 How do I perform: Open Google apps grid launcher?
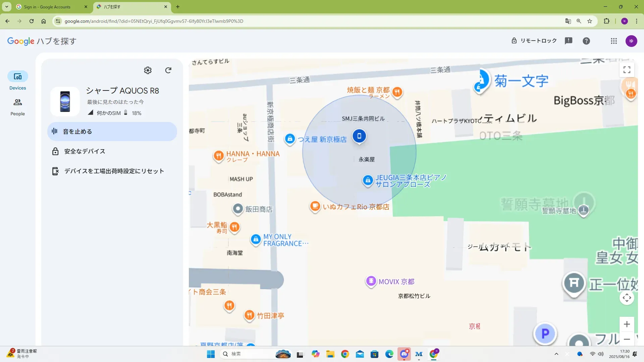click(x=613, y=41)
